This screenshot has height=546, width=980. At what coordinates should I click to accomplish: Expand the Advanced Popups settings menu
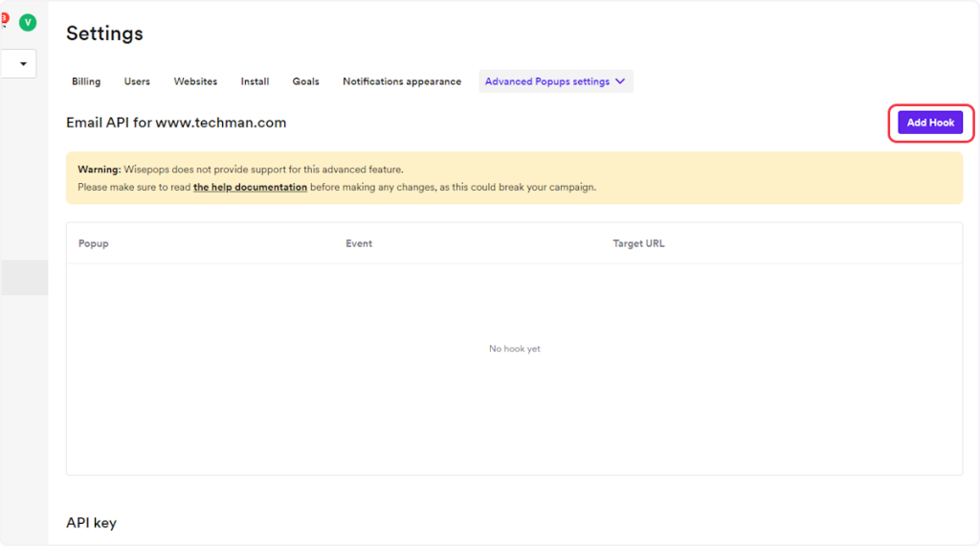547,81
